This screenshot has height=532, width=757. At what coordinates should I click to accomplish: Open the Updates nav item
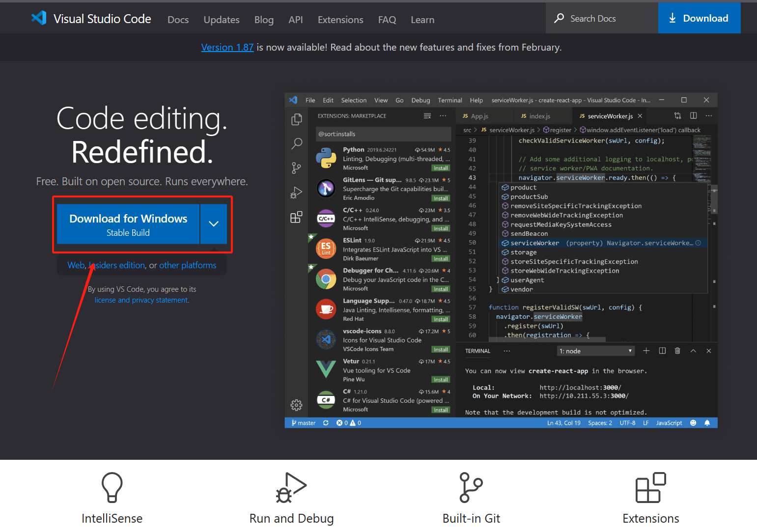[x=222, y=20]
